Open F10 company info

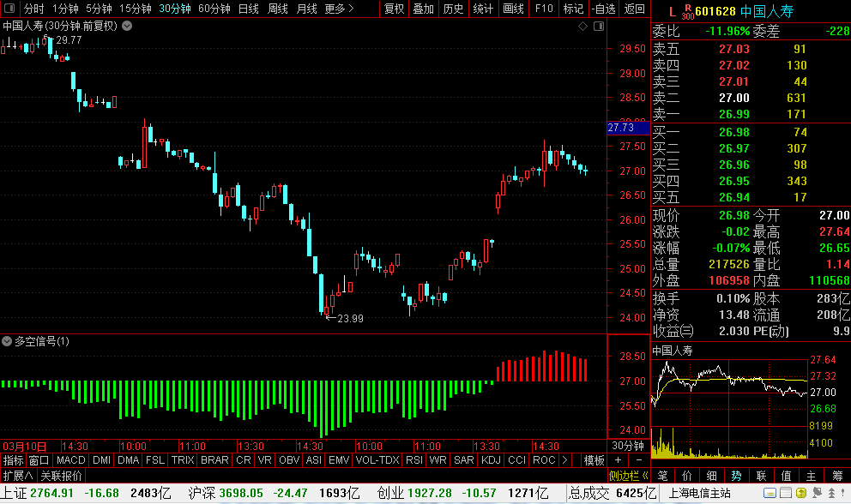point(544,9)
